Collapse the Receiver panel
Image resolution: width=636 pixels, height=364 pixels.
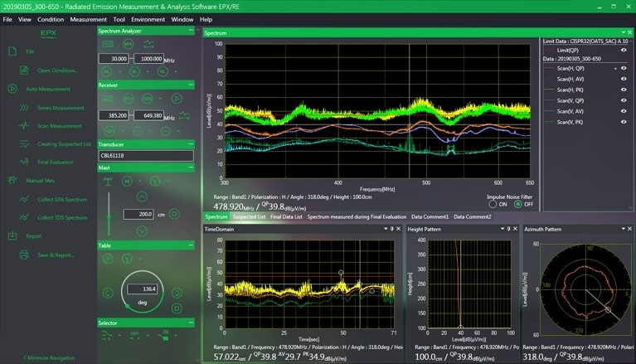click(190, 85)
